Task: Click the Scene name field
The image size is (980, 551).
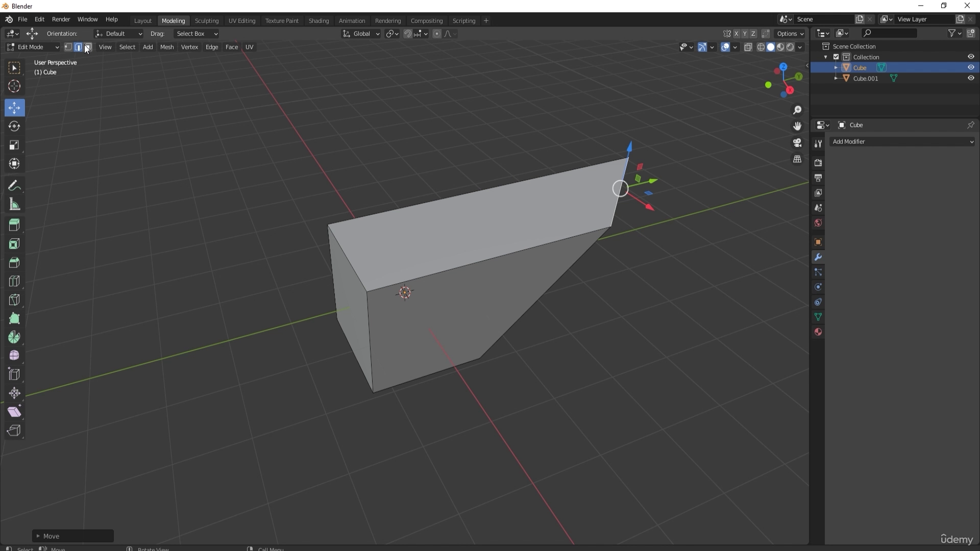Action: click(x=823, y=19)
